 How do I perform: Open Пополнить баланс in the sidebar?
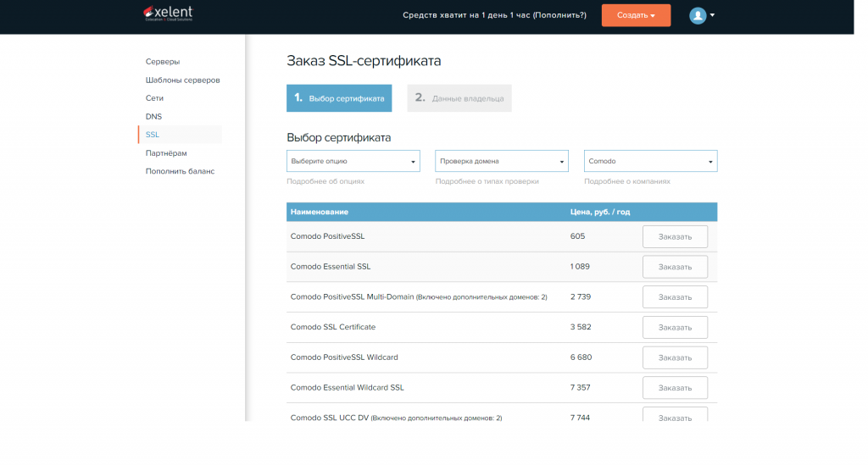(x=180, y=171)
